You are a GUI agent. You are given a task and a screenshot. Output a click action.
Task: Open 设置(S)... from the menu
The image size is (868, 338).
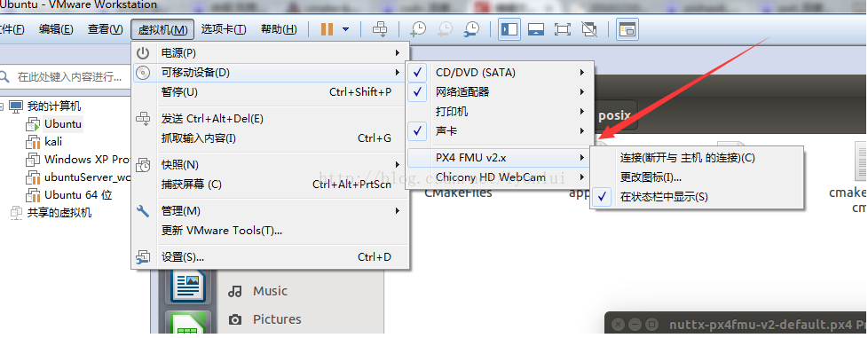270,256
